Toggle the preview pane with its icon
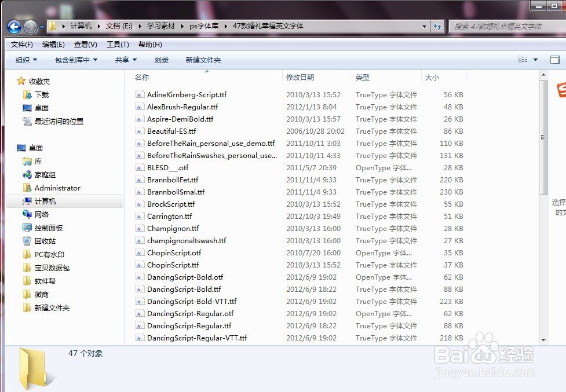 tap(556, 59)
